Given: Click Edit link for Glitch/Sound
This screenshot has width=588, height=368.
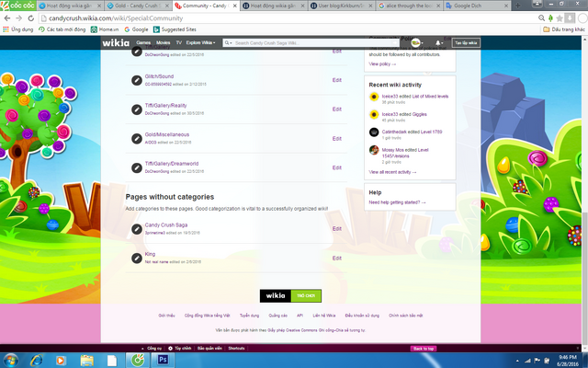Looking at the screenshot, I should click(337, 80).
